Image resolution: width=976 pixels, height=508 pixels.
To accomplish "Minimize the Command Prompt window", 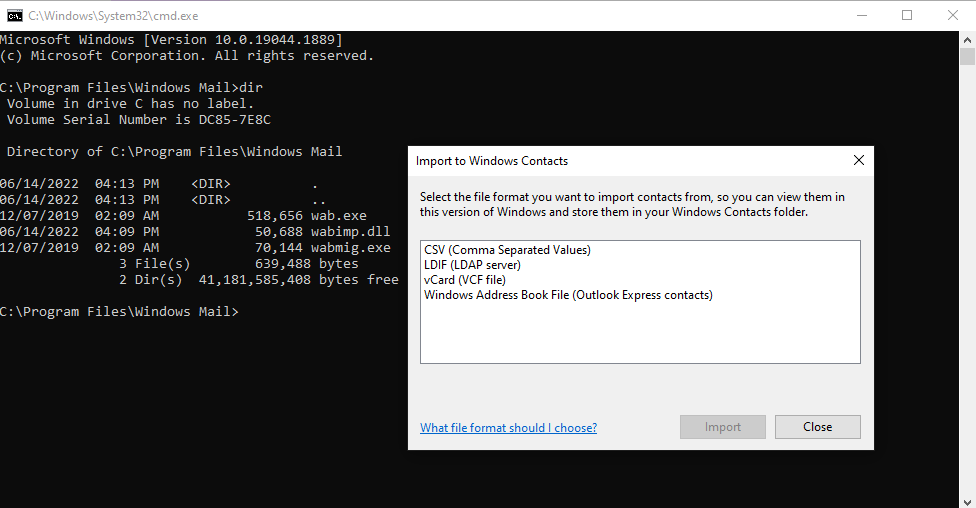I will coord(861,15).
